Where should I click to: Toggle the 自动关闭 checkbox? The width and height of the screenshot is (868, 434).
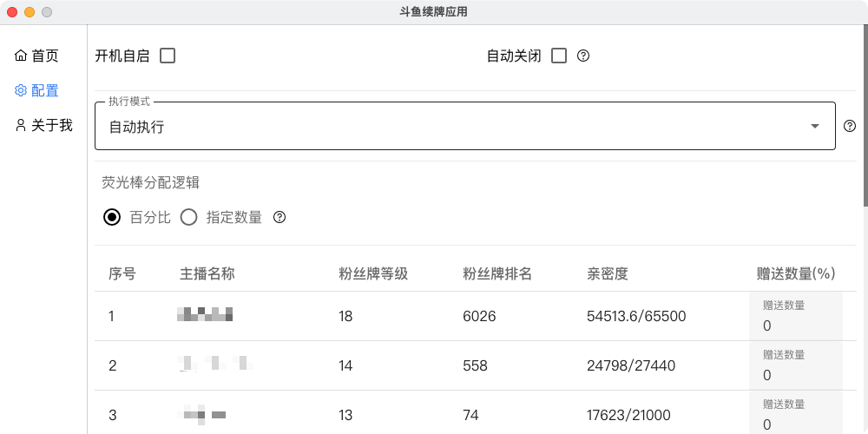click(x=559, y=56)
